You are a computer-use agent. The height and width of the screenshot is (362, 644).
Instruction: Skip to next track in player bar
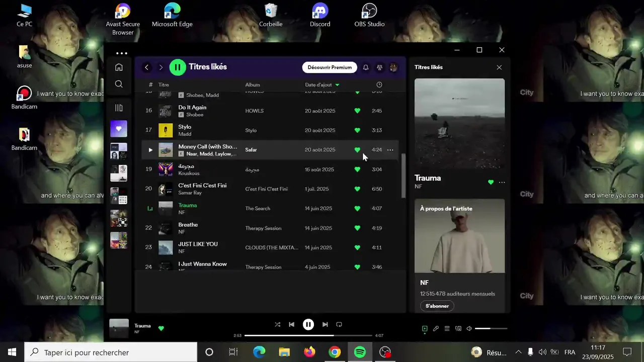(x=325, y=325)
